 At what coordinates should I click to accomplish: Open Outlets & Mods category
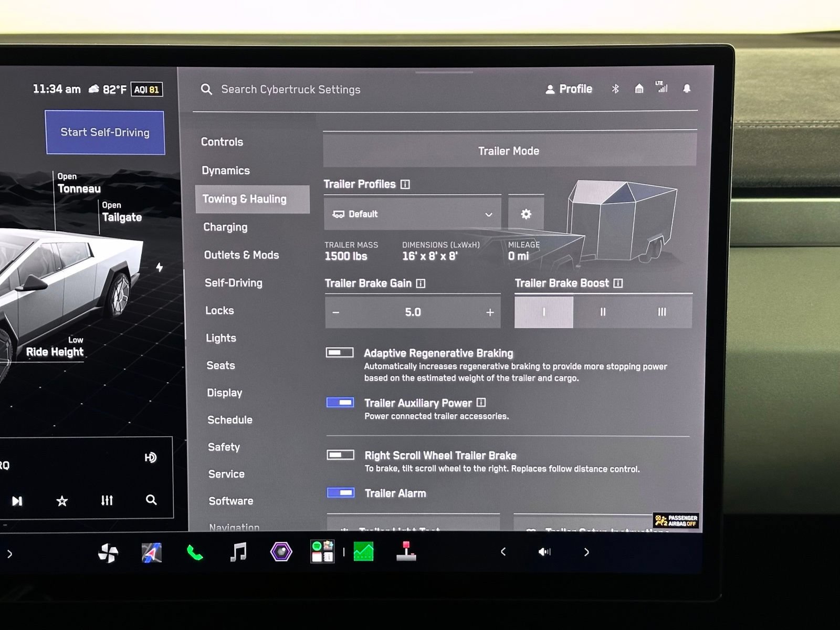point(241,255)
